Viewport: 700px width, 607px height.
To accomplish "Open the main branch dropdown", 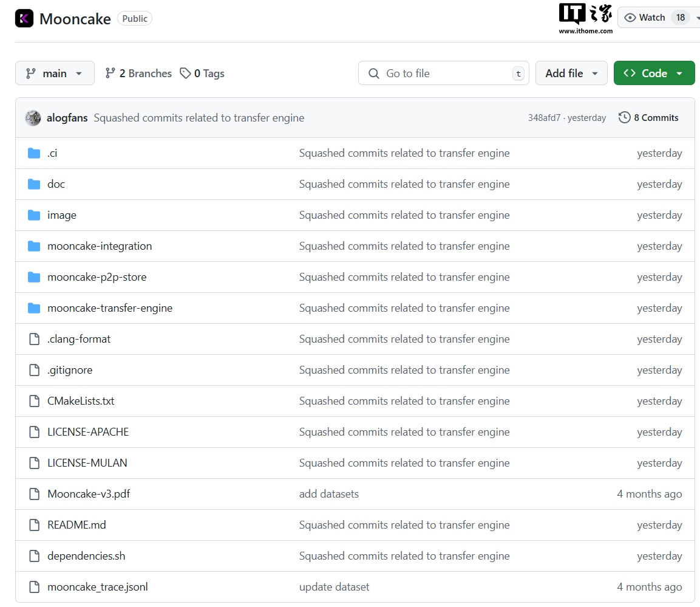I will (x=55, y=74).
